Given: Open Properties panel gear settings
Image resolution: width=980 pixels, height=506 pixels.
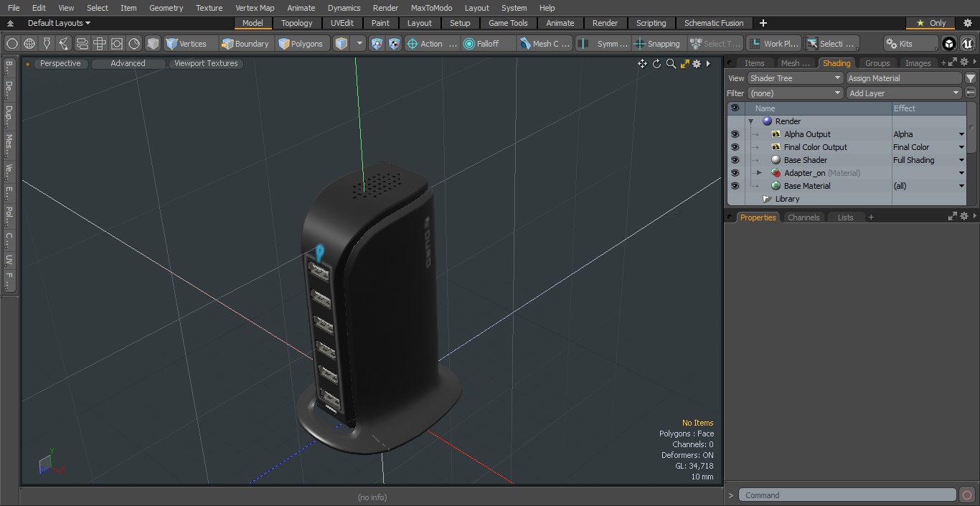Looking at the screenshot, I should (x=964, y=216).
